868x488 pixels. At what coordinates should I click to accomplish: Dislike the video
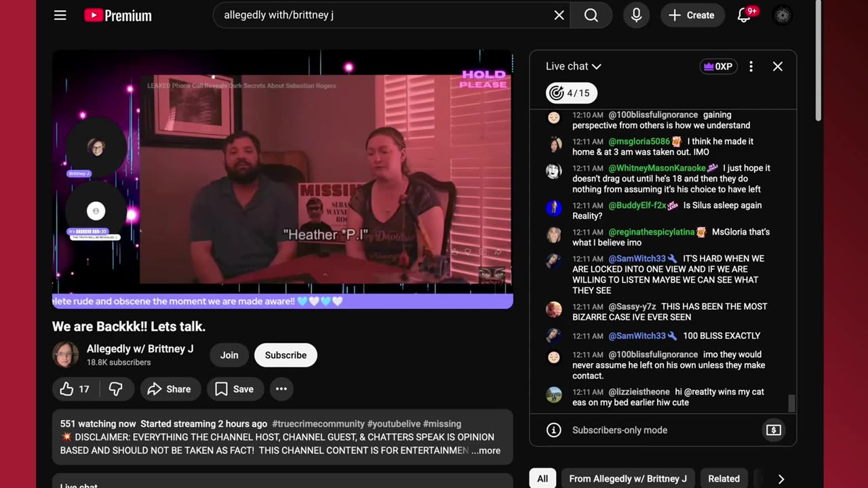pos(116,389)
